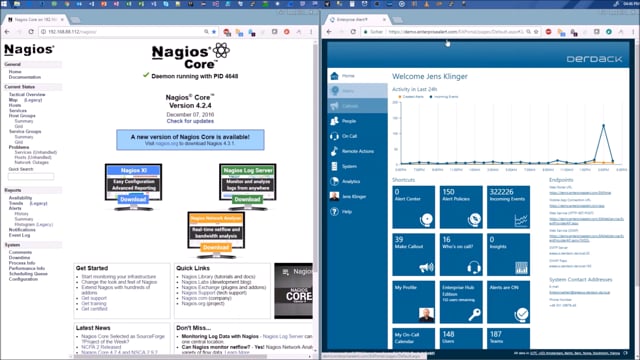Open the My On-Call Calendar tile
Image resolution: width=640 pixels, height=360 pixels.
tap(413, 338)
